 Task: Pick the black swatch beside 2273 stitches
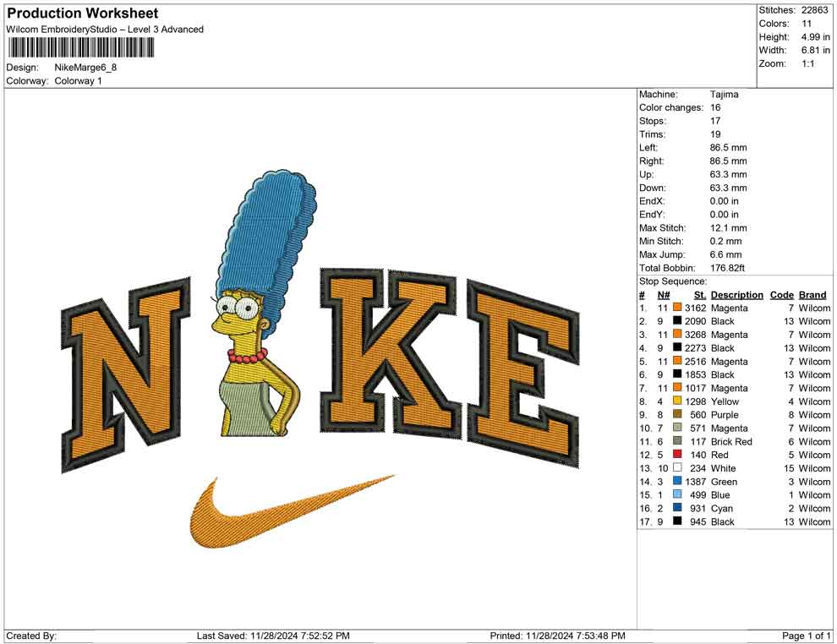tap(677, 347)
